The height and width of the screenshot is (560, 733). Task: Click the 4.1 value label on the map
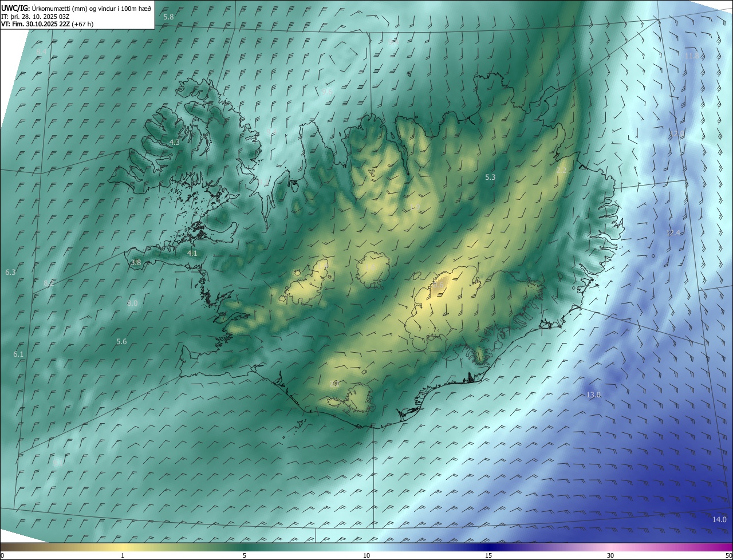[192, 253]
